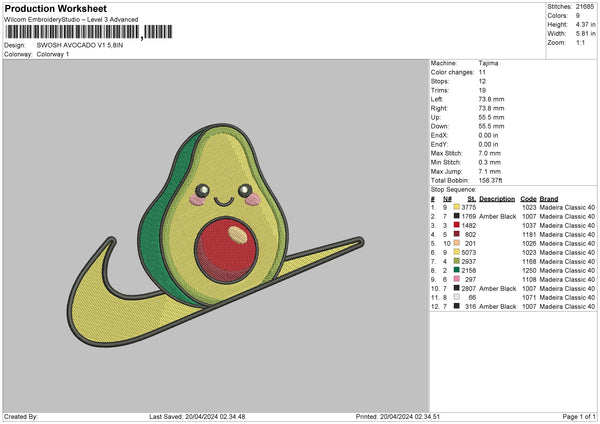600x424 pixels.
Task: Click the Colors value '9' in header
Action: 578,16
